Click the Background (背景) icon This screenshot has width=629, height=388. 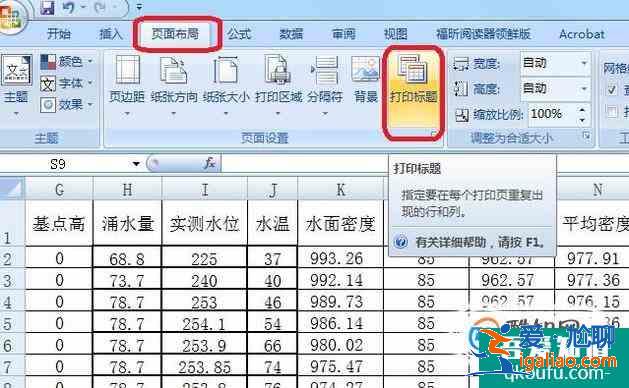click(x=365, y=69)
